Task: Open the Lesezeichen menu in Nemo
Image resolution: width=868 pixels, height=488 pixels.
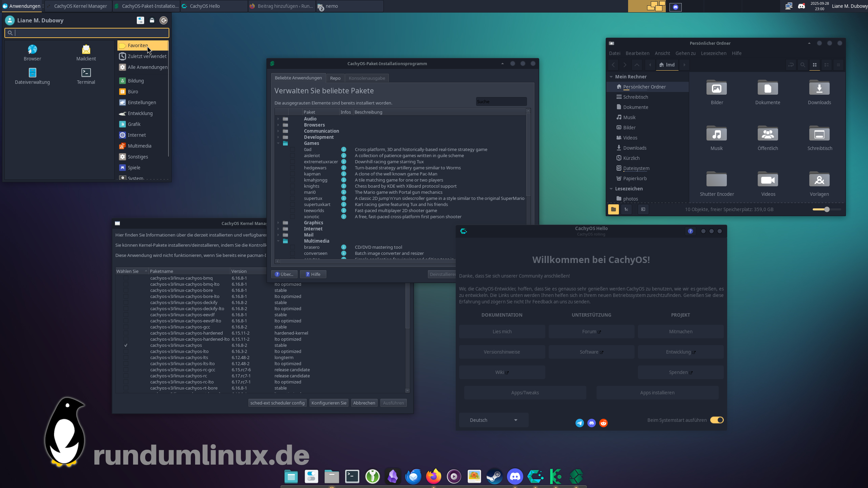Action: [713, 53]
